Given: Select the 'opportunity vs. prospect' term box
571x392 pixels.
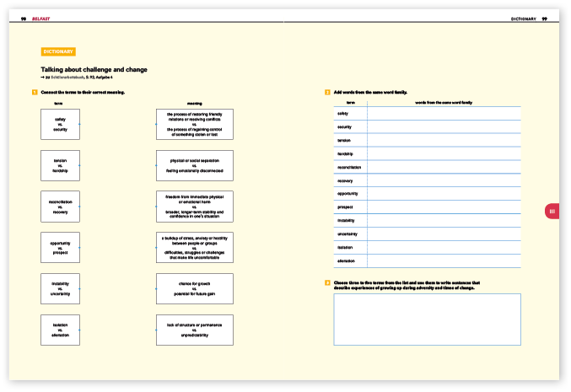Looking at the screenshot, I should [x=60, y=247].
